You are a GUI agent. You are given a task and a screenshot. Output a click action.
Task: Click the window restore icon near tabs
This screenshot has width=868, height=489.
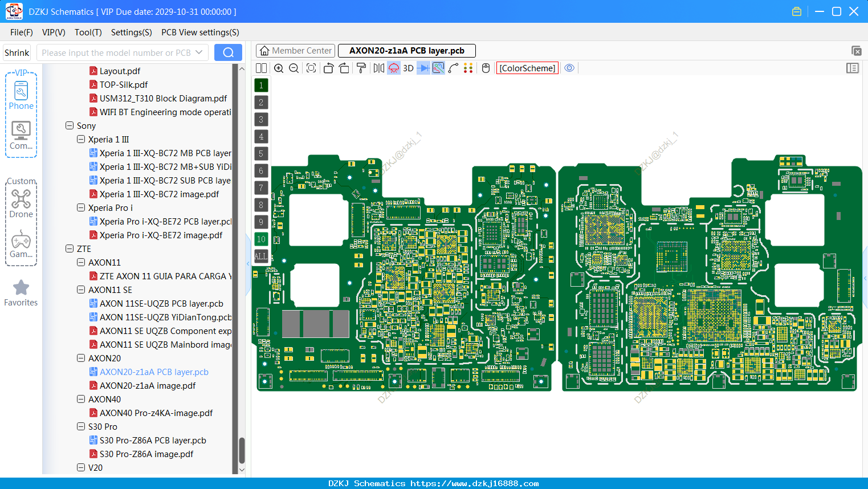tap(856, 51)
